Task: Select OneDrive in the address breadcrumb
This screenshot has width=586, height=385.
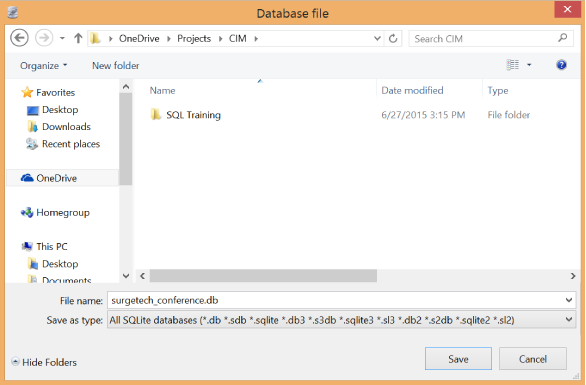Action: tap(139, 38)
